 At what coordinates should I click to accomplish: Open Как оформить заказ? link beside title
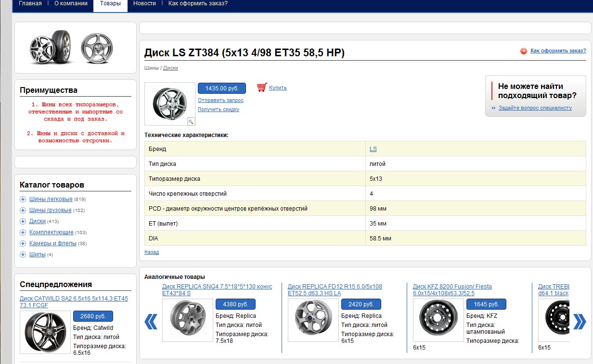558,50
